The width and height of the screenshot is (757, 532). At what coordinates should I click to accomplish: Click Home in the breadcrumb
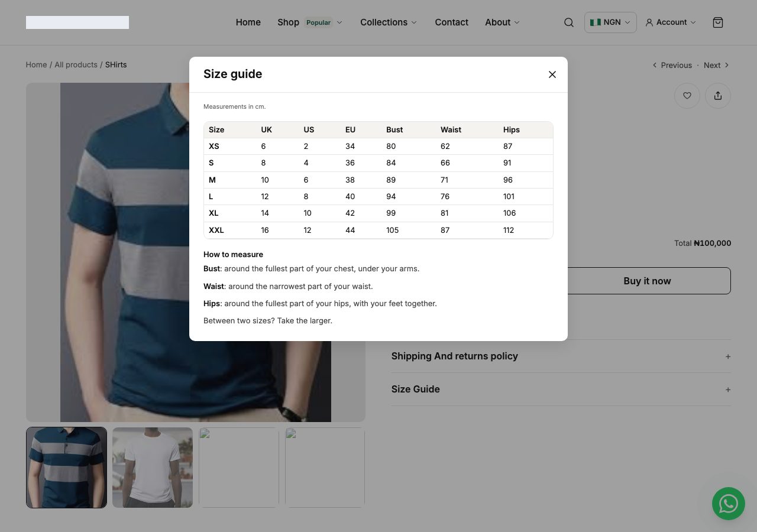[x=36, y=64]
